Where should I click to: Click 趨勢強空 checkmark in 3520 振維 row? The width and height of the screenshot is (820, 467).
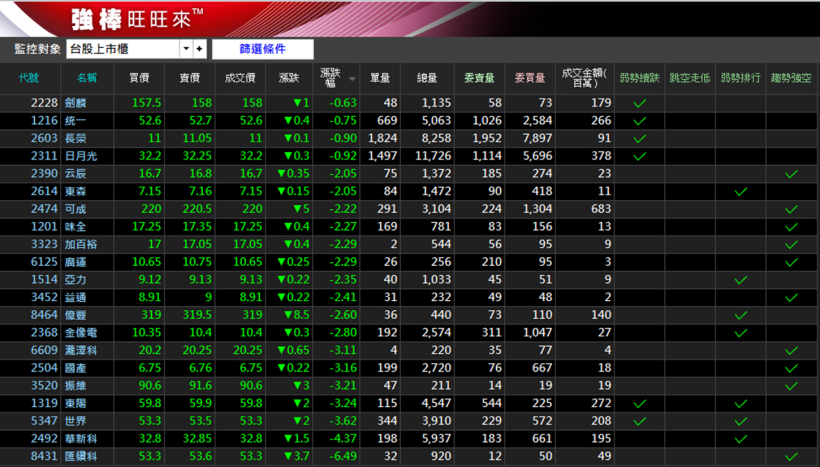pyautogui.click(x=791, y=386)
